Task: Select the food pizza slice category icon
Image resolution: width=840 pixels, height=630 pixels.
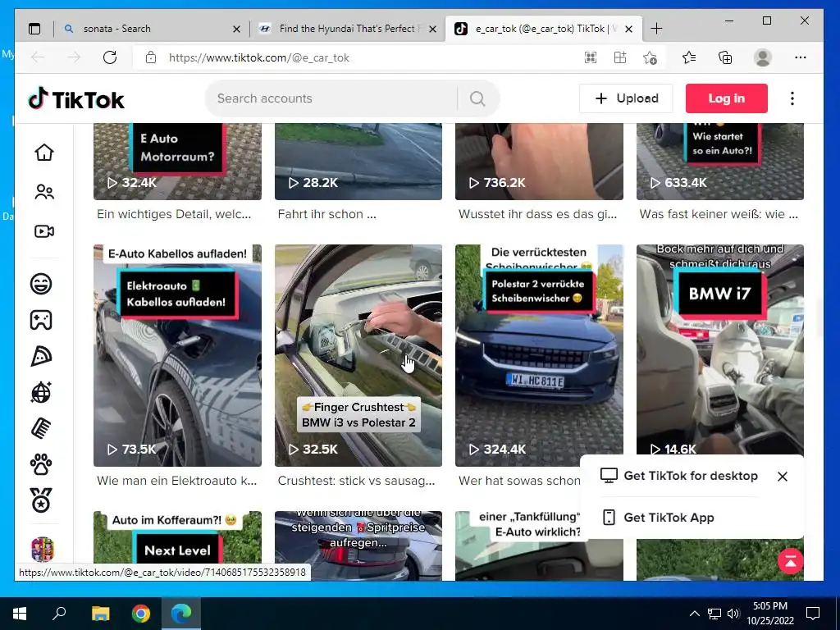Action: (41, 356)
